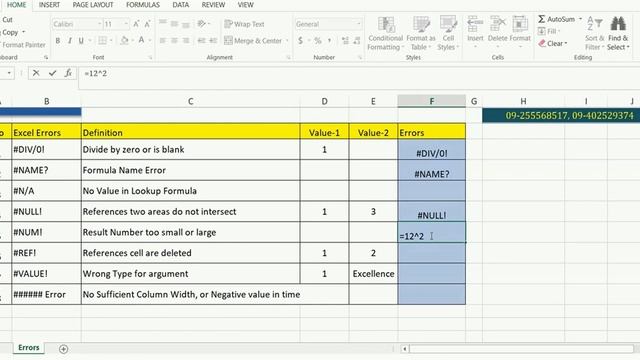Open the DATA tab
This screenshot has height=360, width=640.
[180, 5]
